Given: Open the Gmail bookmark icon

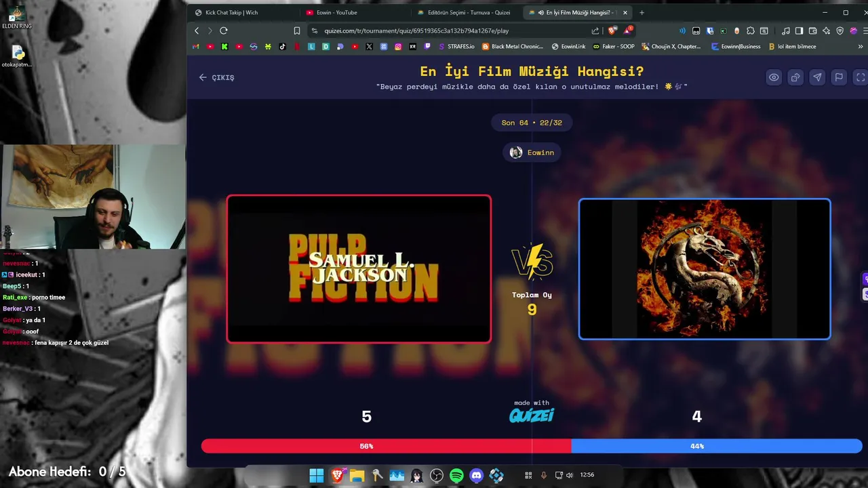Looking at the screenshot, I should [x=196, y=47].
